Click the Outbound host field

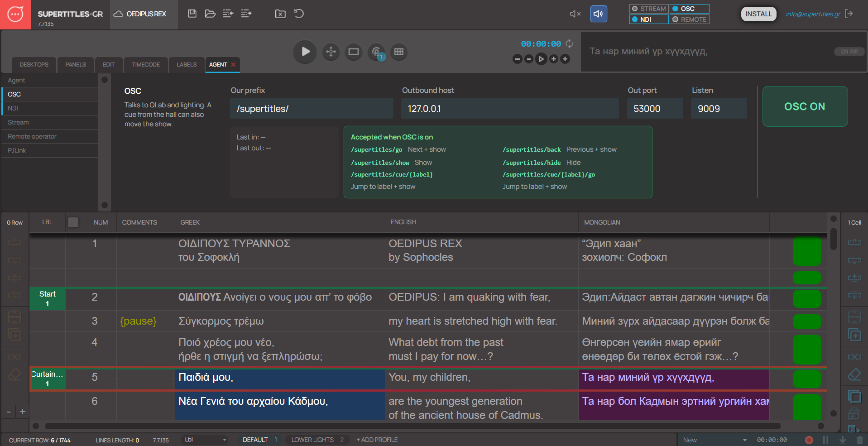pyautogui.click(x=510, y=109)
